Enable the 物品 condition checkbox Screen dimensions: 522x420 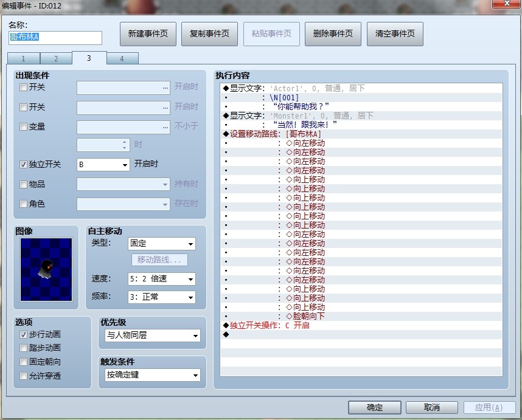coord(23,184)
